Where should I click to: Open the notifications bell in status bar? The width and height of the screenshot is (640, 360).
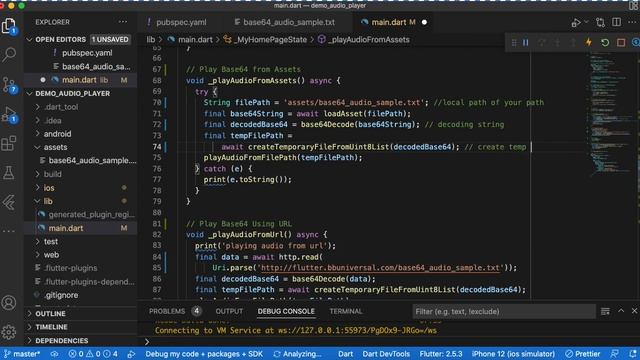pos(632,354)
